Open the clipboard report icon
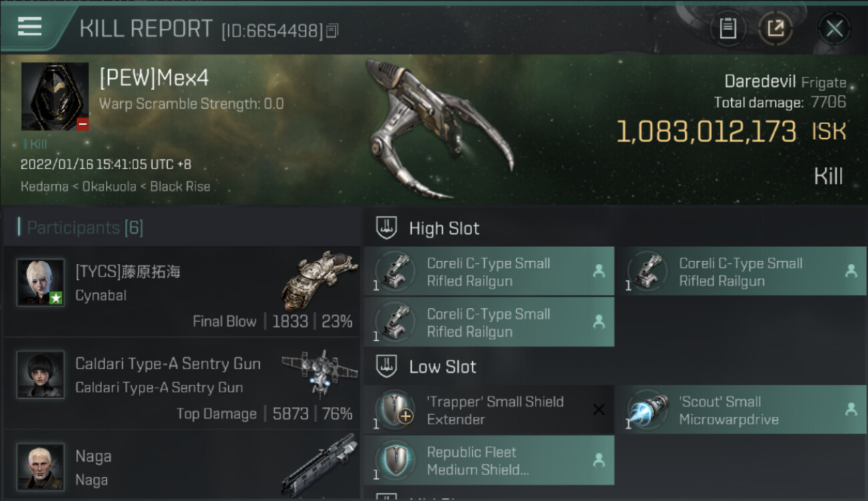This screenshot has width=868, height=501. pyautogui.click(x=728, y=28)
